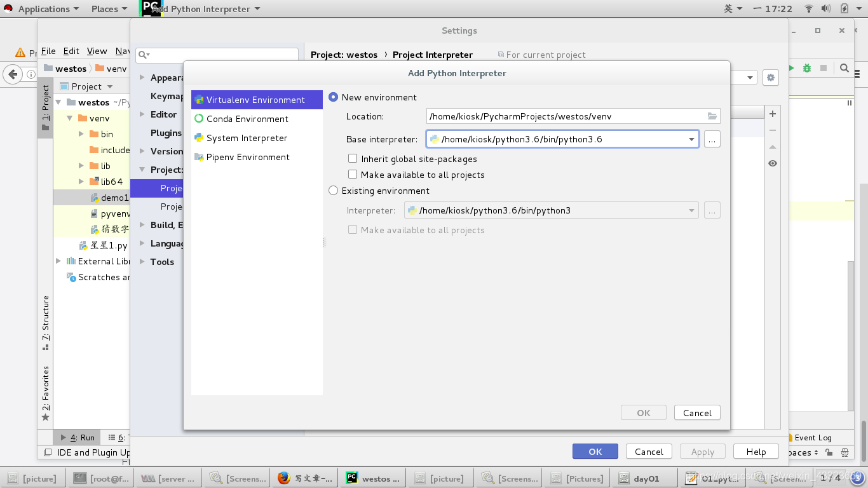The width and height of the screenshot is (868, 488).
Task: Click Cancel in Add Python Interpreter dialog
Action: coord(697,413)
